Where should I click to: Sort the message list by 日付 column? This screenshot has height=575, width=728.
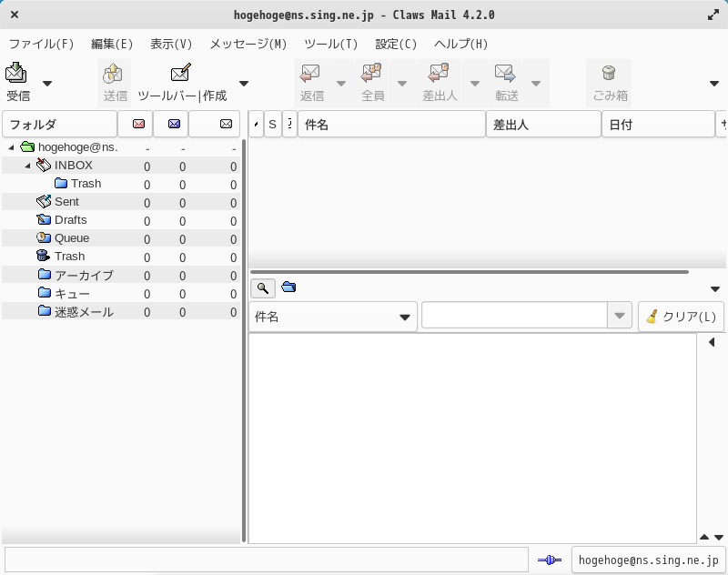658,124
